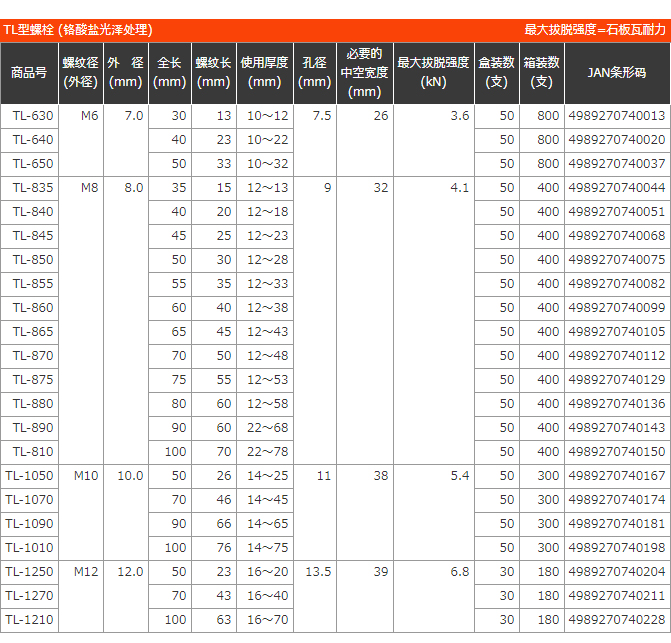Click the 最大拔脱强度=石板瓦耐力 note text
Image resolution: width=671 pixels, height=643 pixels.
coord(594,30)
